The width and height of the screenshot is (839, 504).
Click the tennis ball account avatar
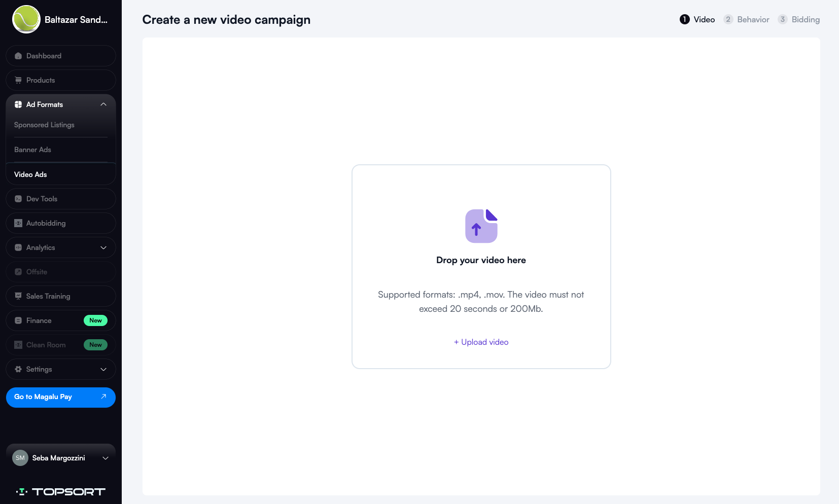[26, 19]
